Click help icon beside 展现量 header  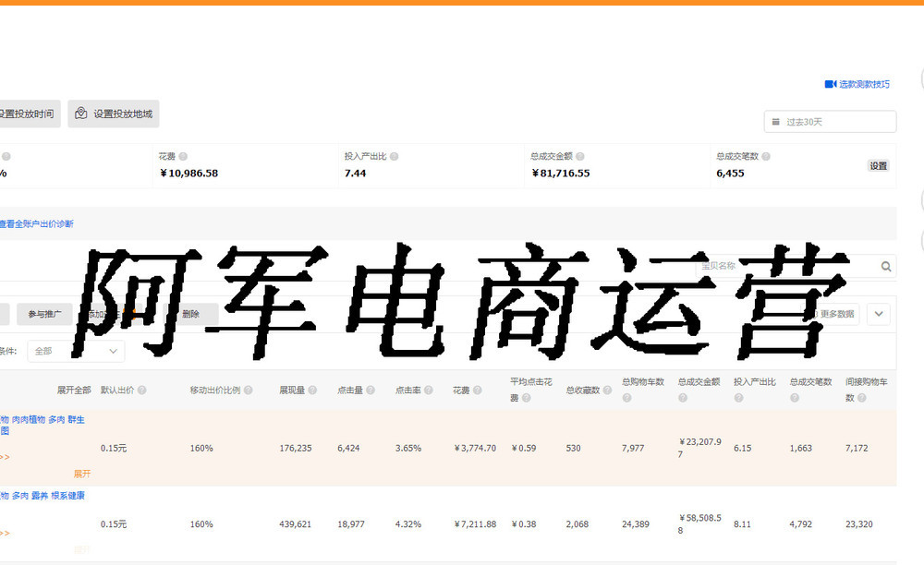click(312, 391)
